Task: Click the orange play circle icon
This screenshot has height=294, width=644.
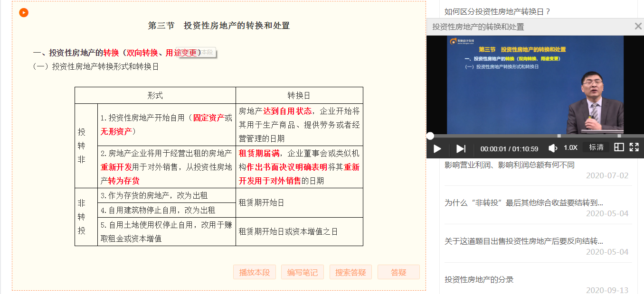Action: 23,12
